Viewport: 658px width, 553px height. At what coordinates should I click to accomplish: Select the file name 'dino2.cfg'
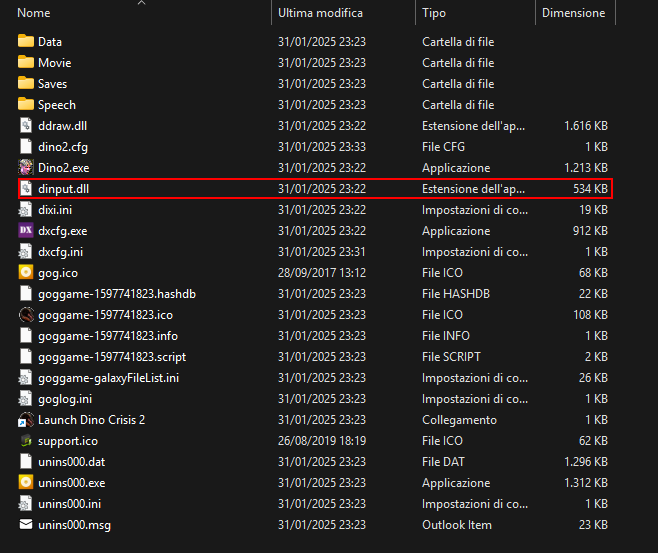tap(63, 147)
